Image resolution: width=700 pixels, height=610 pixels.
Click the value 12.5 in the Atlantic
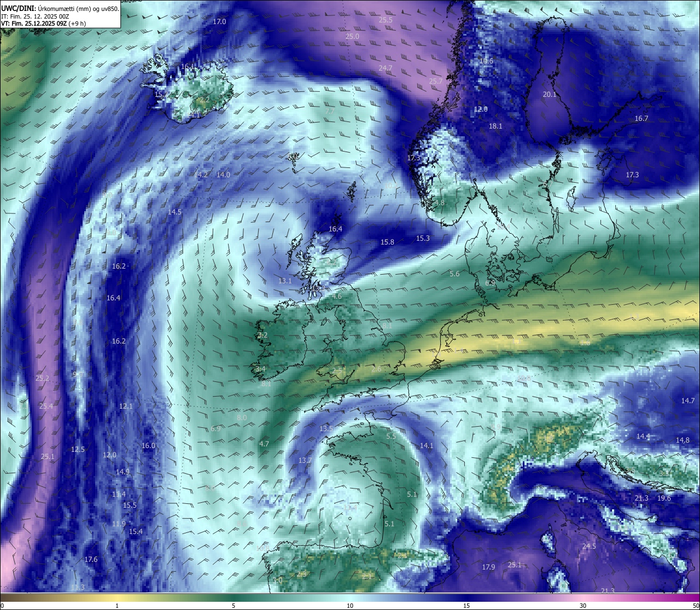point(78,449)
